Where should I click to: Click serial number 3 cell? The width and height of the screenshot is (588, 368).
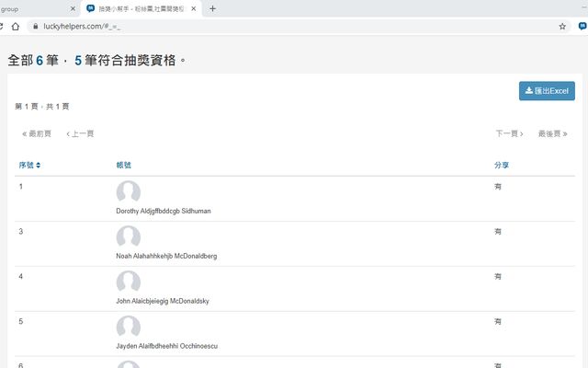click(21, 232)
